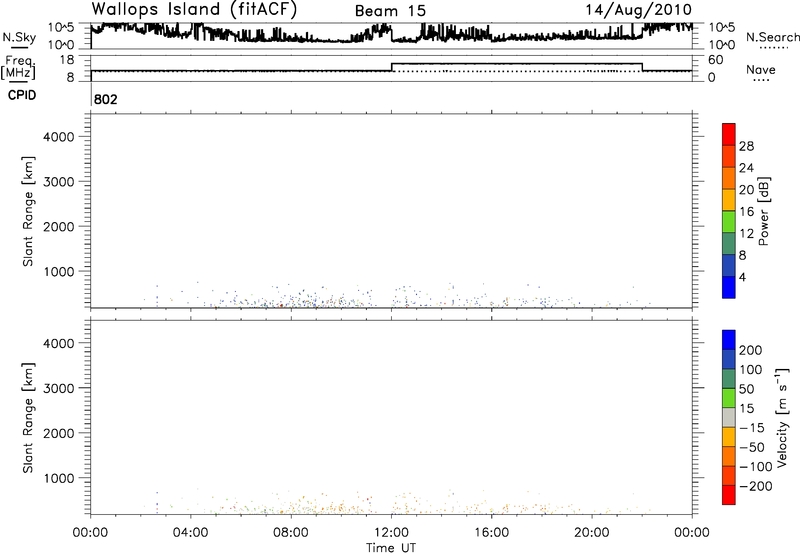Screen dimensions: 800x554
Task: Click the red bottom segment of Velocity color bar
Action: [x=729, y=495]
